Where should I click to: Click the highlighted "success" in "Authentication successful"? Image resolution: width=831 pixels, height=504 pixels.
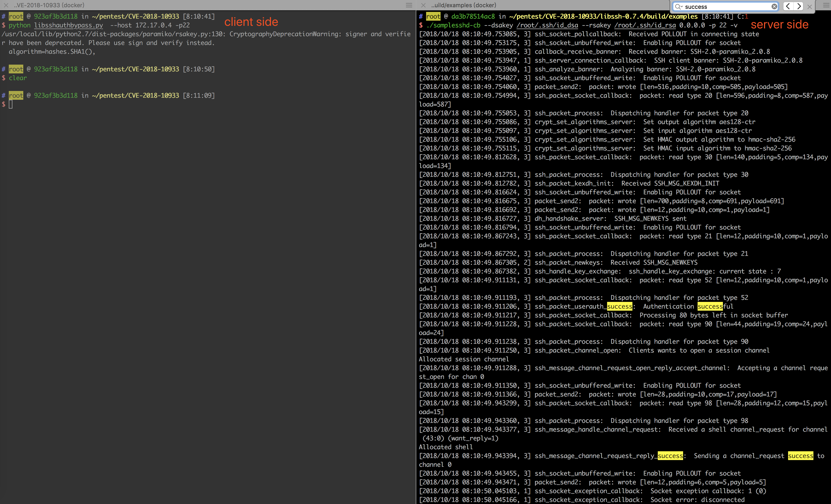click(710, 307)
